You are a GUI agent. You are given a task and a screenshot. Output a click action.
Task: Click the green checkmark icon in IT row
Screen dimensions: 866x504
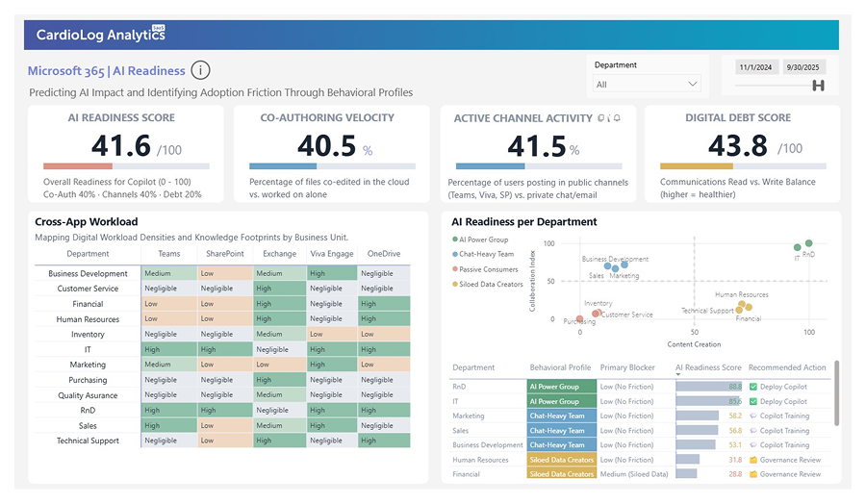coord(752,401)
